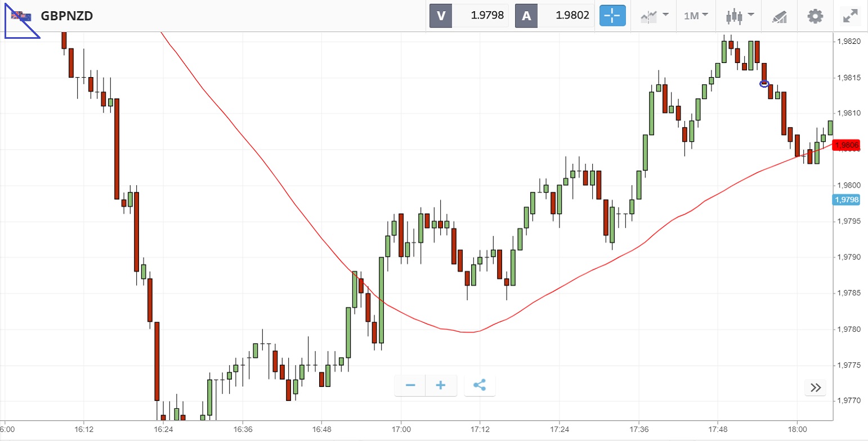The width and height of the screenshot is (868, 441).
Task: Click the 17:12 time axis label
Action: pyautogui.click(x=480, y=429)
